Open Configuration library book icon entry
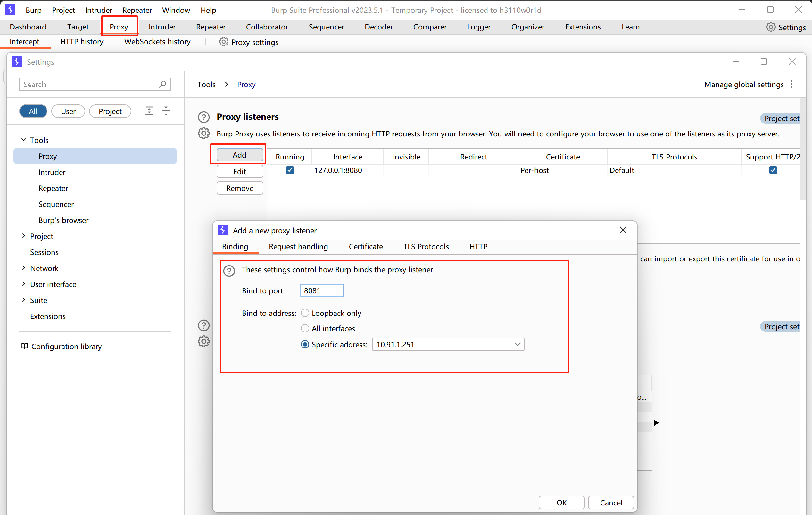Screen dimensions: 812x515 point(25,346)
